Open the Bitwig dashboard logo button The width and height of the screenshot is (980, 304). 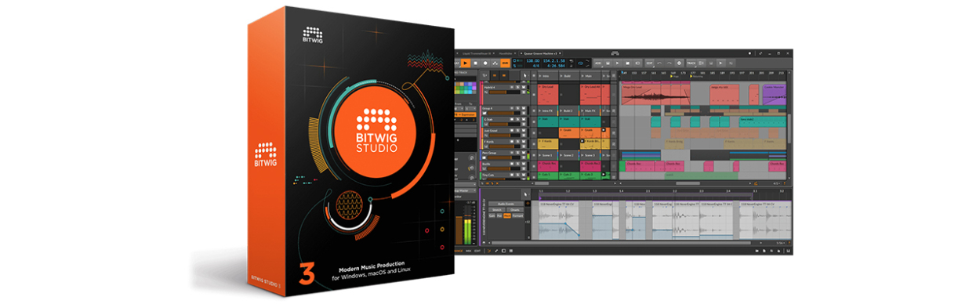click(615, 53)
